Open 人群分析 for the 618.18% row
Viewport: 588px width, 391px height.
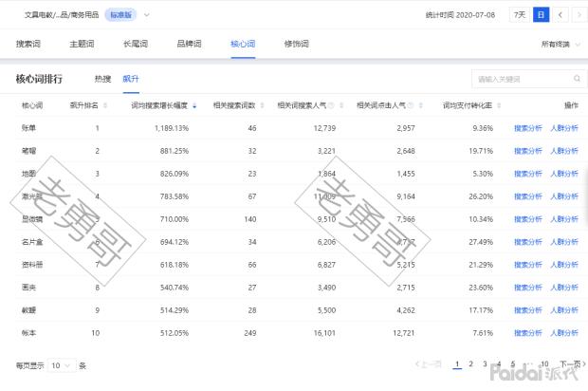pyautogui.click(x=564, y=265)
